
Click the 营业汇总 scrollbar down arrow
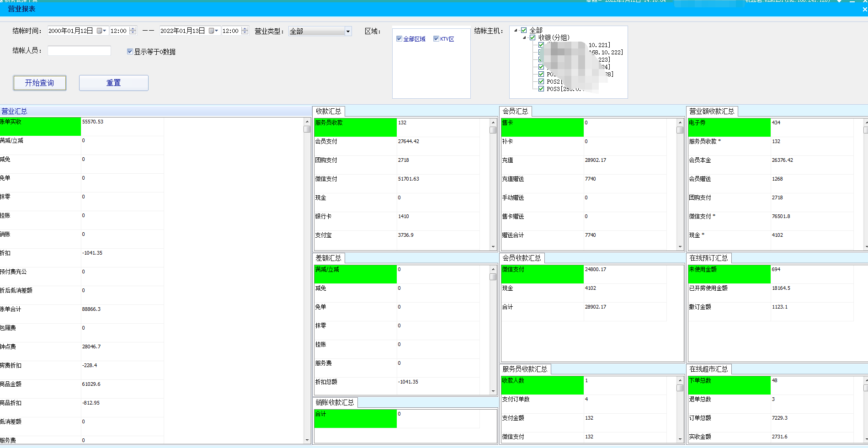coord(307,440)
